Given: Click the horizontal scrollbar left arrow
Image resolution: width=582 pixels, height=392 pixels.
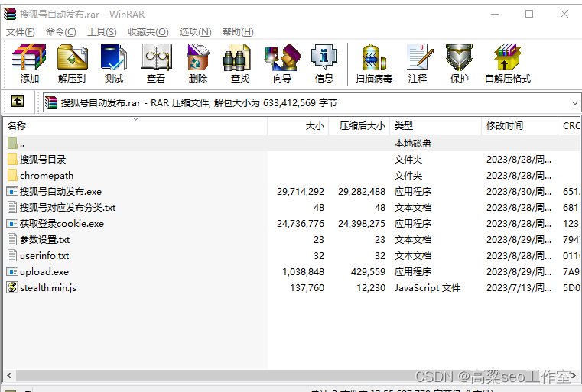Looking at the screenshot, I should tap(9, 375).
